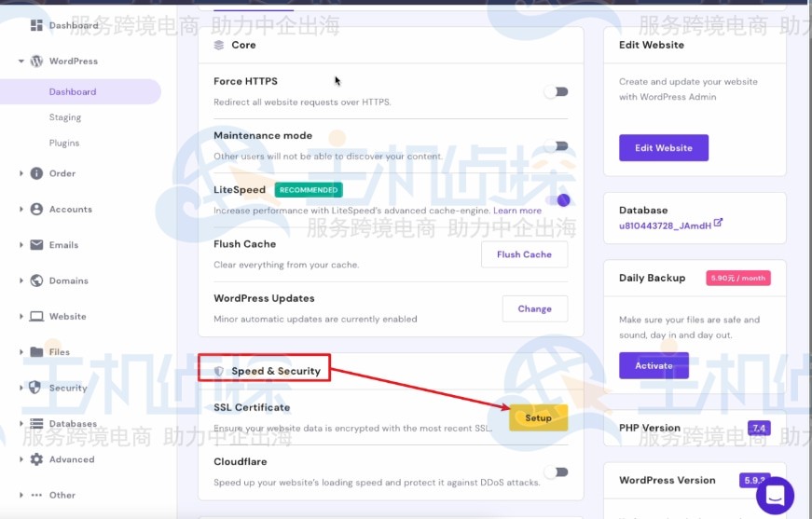Expand the Domains section arrow
Viewport: 812px width, 519px height.
[21, 280]
